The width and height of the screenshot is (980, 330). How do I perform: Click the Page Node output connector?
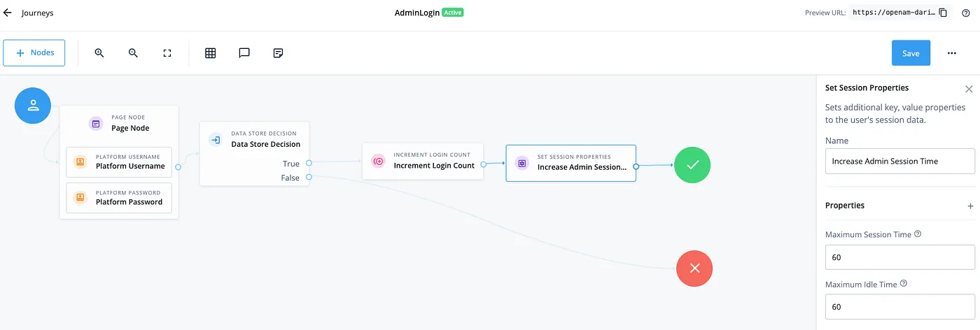(x=178, y=167)
